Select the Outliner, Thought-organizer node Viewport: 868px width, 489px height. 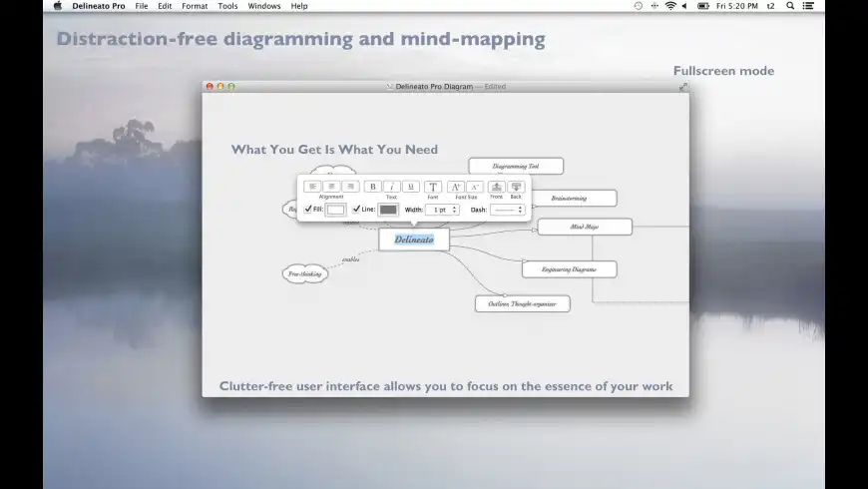pyautogui.click(x=522, y=303)
